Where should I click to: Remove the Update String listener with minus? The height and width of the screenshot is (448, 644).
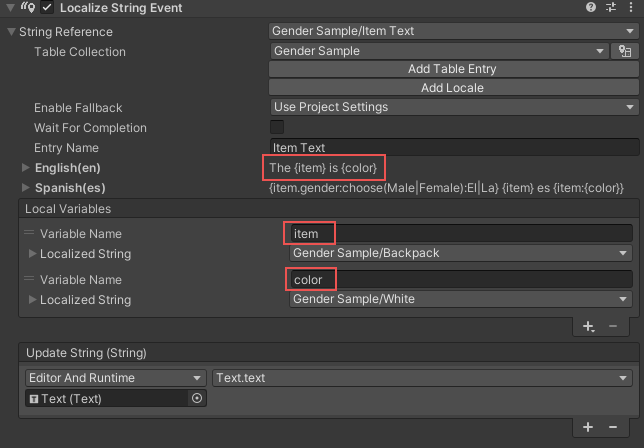(613, 427)
